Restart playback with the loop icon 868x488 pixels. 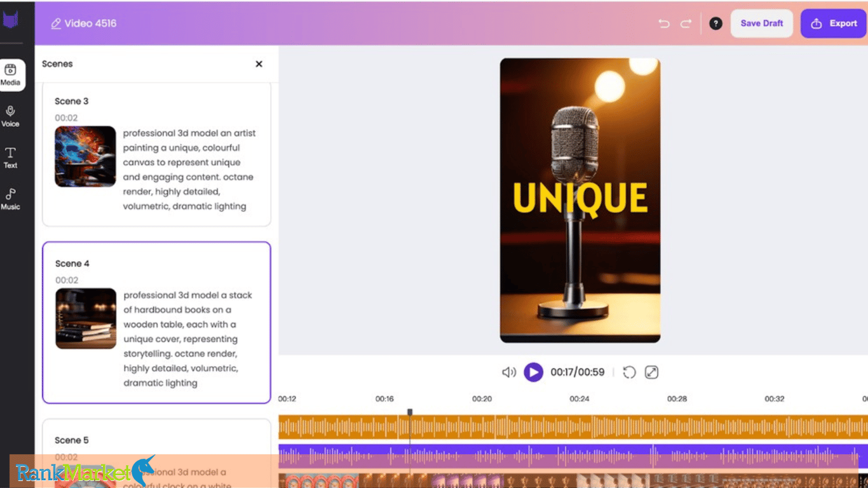[x=629, y=372]
